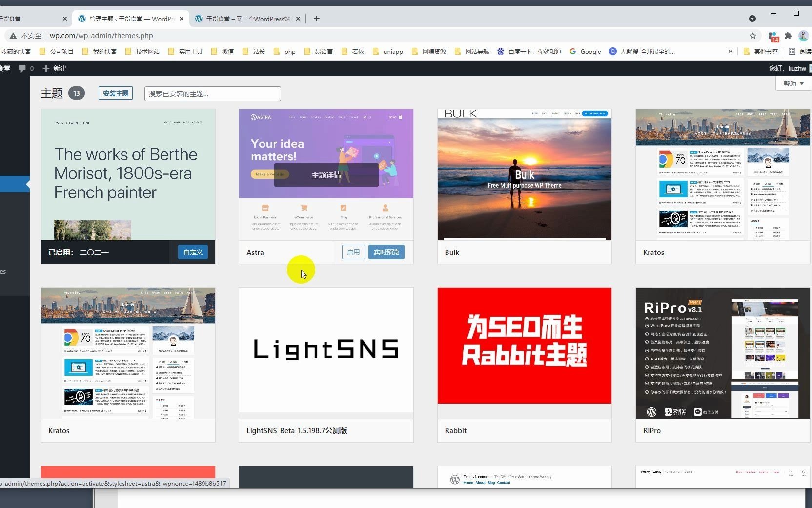The height and width of the screenshot is (508, 812).
Task: Open the RiPro theme thumbnail
Action: coord(723,353)
